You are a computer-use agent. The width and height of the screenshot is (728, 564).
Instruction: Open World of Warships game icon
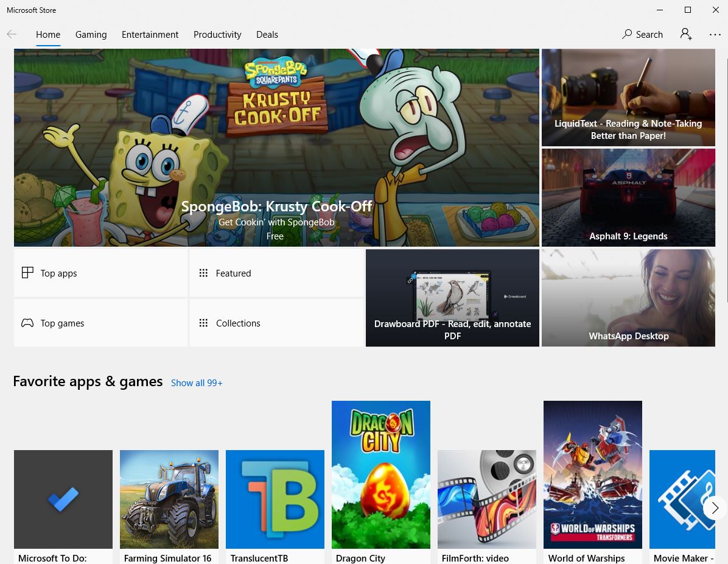pyautogui.click(x=592, y=474)
